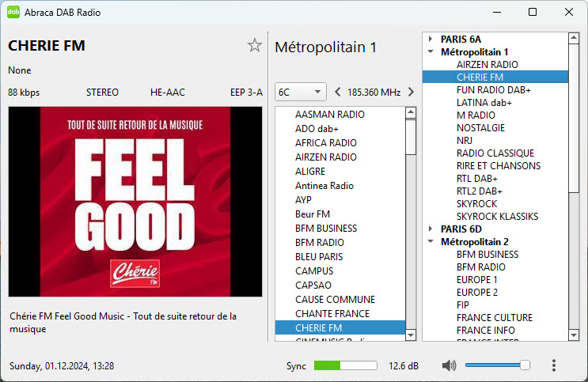Mark CHERIE FM as favorite with star icon
The width and height of the screenshot is (588, 382).
tap(255, 45)
